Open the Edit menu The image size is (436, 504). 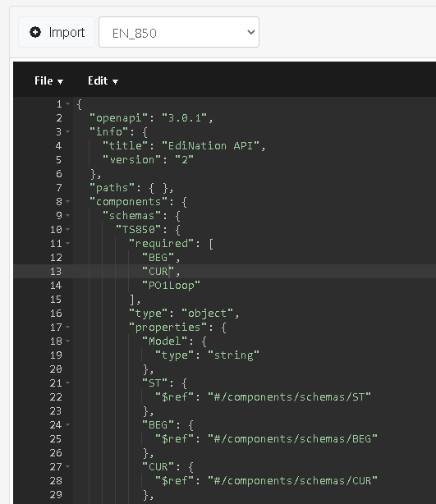click(103, 80)
